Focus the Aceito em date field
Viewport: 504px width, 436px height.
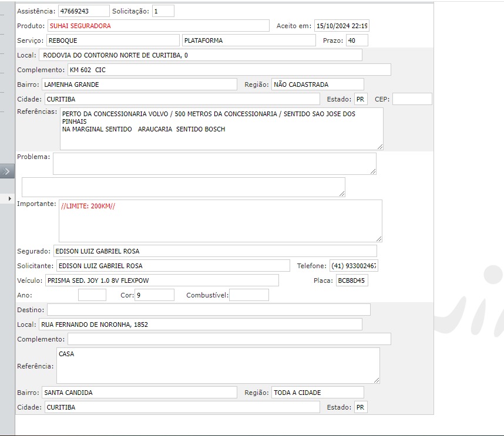point(341,26)
